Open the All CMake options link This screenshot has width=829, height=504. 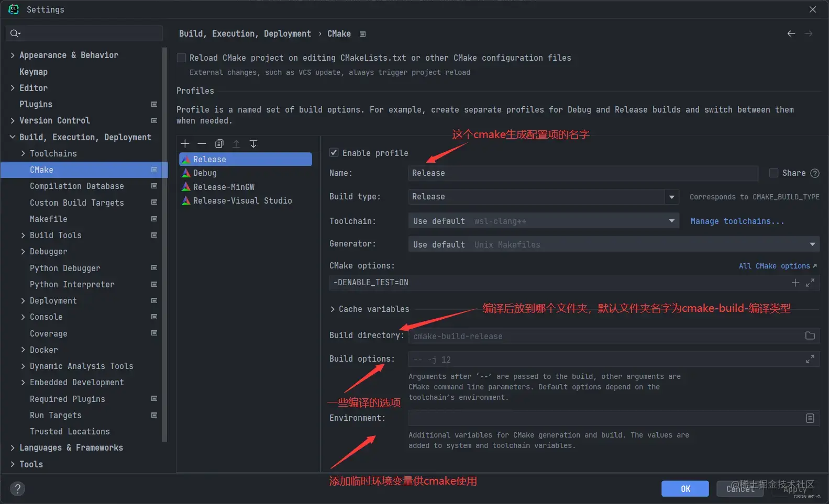point(778,266)
